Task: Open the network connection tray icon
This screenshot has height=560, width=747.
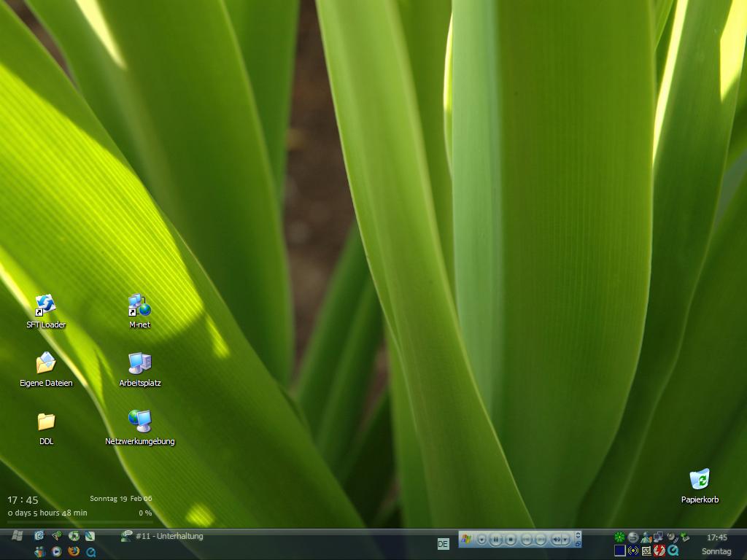Action: pyautogui.click(x=659, y=537)
